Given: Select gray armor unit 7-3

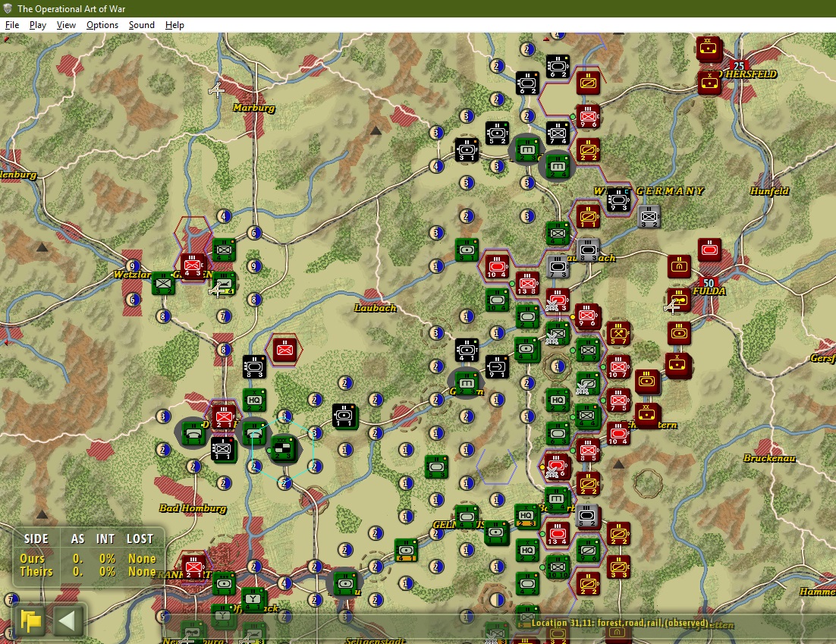Looking at the screenshot, I should pyautogui.click(x=558, y=267).
